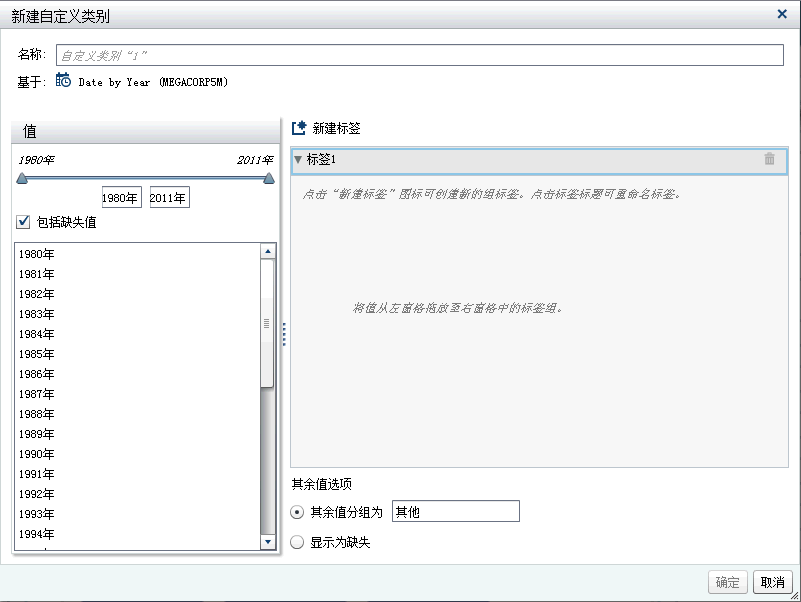This screenshot has width=801, height=602.
Task: Click the 确定 button to confirm
Action: 727,582
